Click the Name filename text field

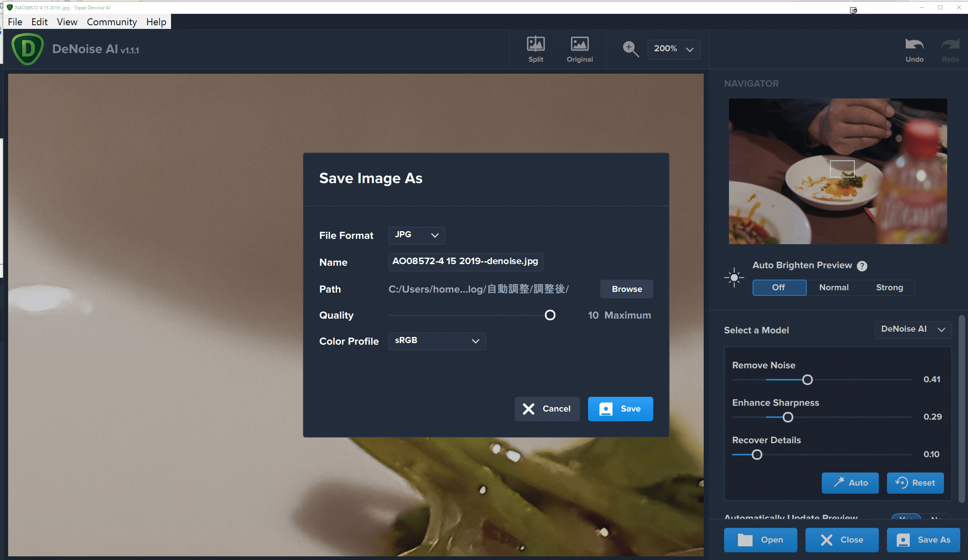click(x=465, y=262)
